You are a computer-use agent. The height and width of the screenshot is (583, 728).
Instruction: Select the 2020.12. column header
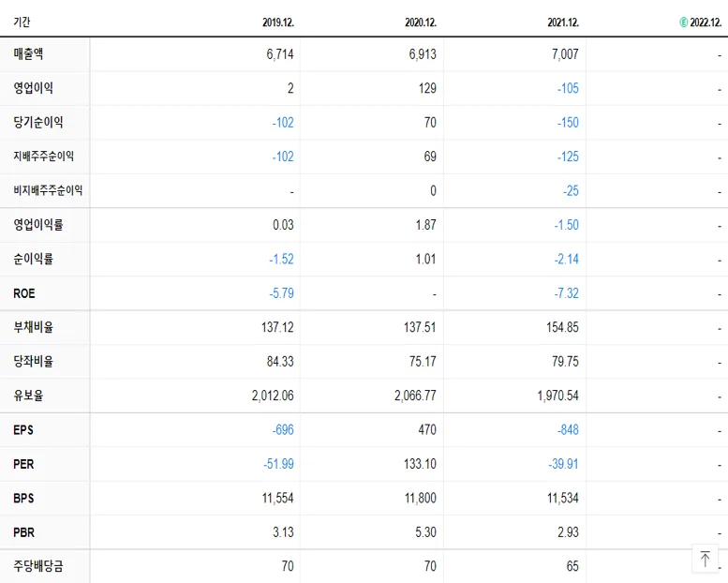coord(421,22)
